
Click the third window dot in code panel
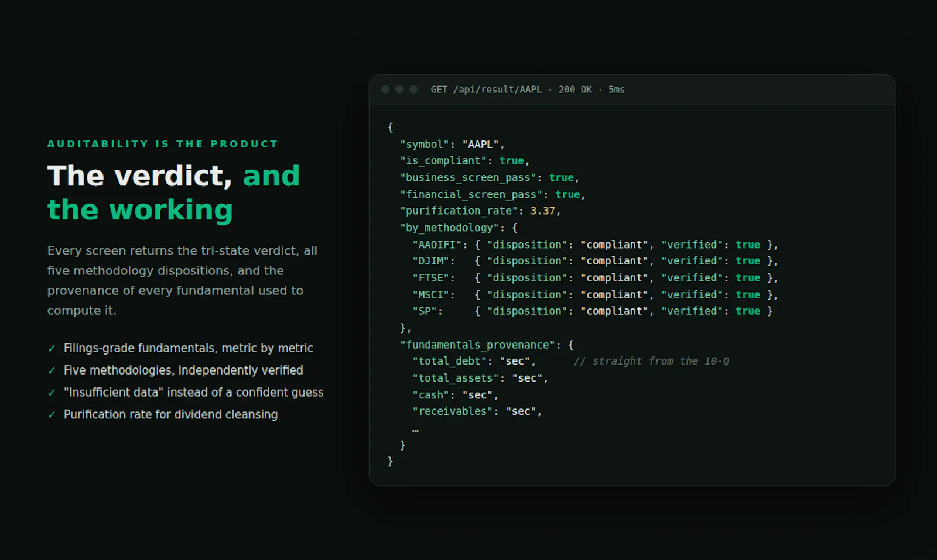pos(413,90)
